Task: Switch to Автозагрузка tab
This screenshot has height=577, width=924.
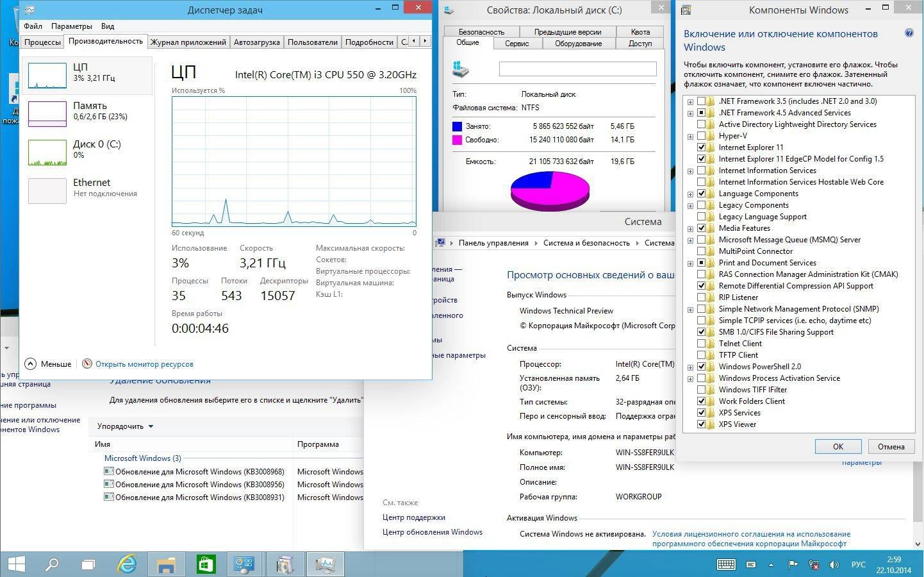Action: [256, 42]
